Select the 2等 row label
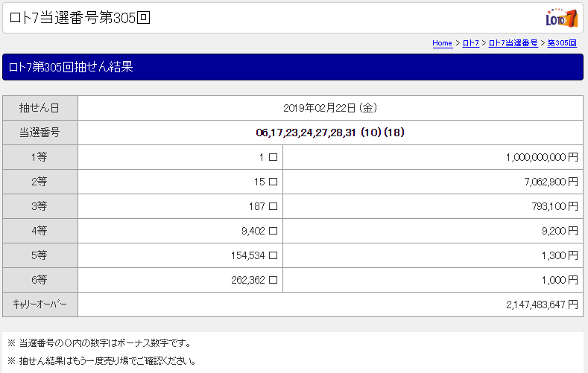This screenshot has width=588, height=373. pos(39,182)
